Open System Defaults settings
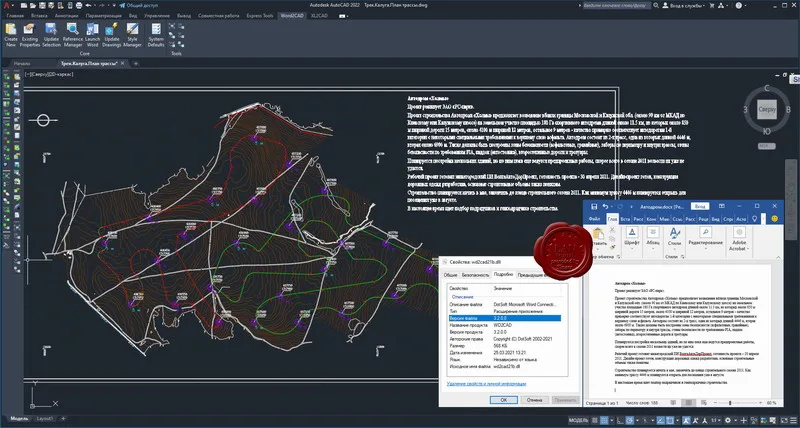 point(156,35)
